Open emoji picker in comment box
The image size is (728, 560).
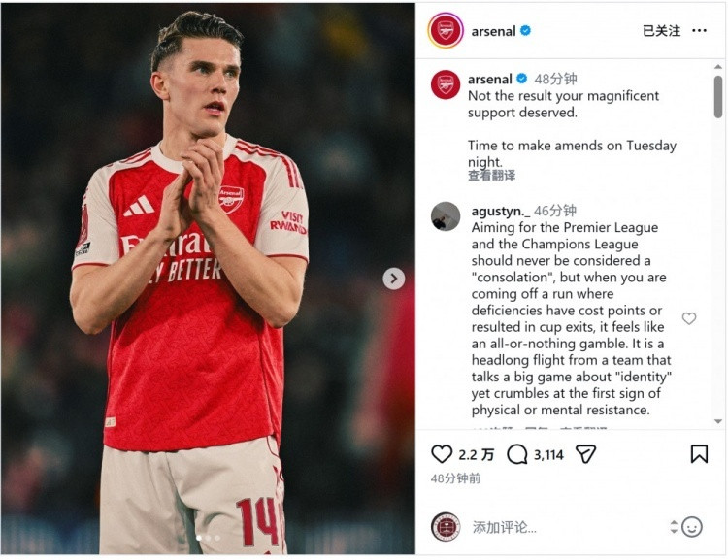pos(692,527)
